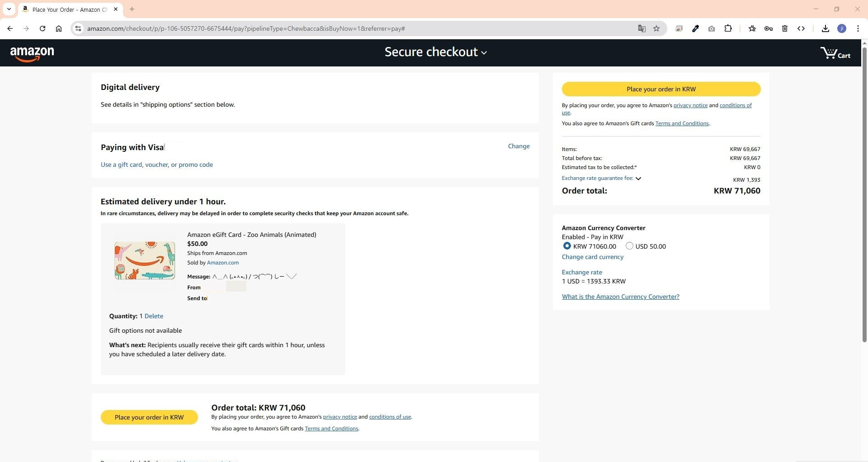Reload the page with the refresh icon
Screen dimensions: 868x462
[42, 28]
